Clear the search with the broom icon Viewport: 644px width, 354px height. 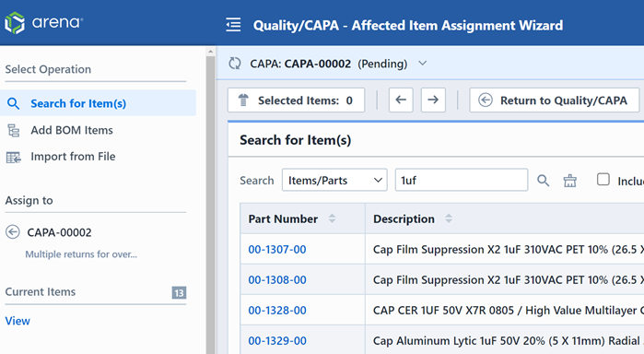pyautogui.click(x=569, y=180)
